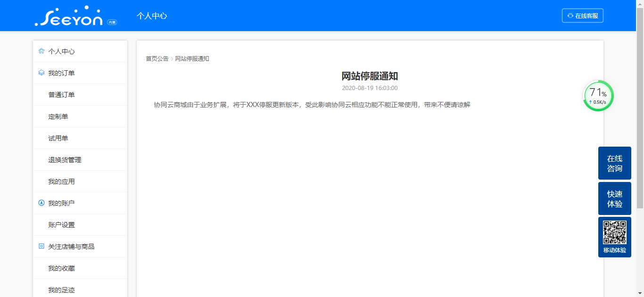The height and width of the screenshot is (297, 644).
Task: Open 我的收藏 in the sidebar
Action: [x=80, y=268]
